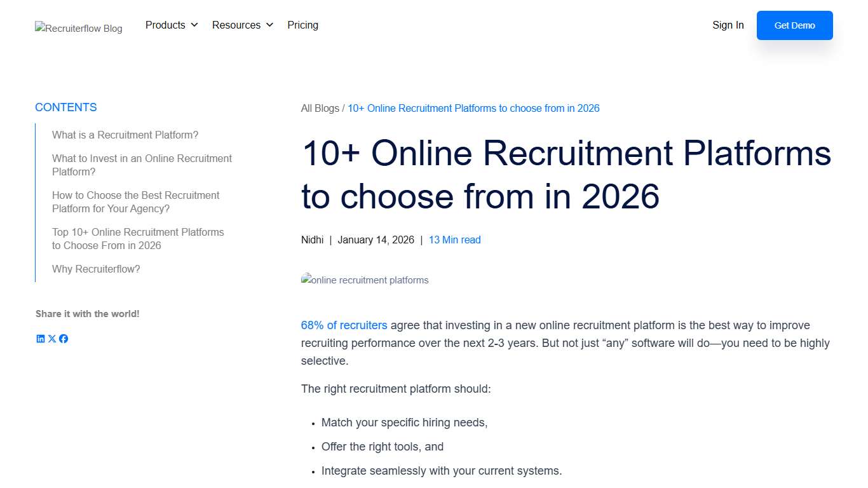Click the online recruitment platforms featured image
868x488 pixels.
(x=365, y=280)
